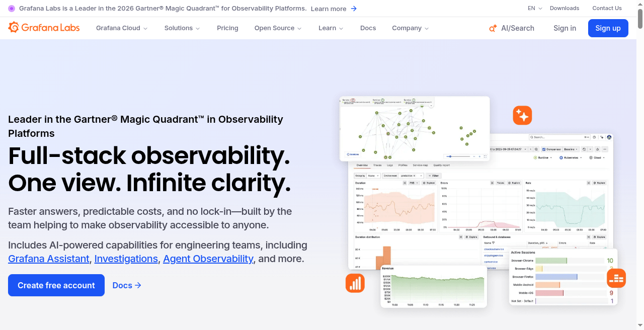The image size is (644, 330).
Task: Click expand icon in Duration distribution panel
Action: pyautogui.click(x=461, y=237)
